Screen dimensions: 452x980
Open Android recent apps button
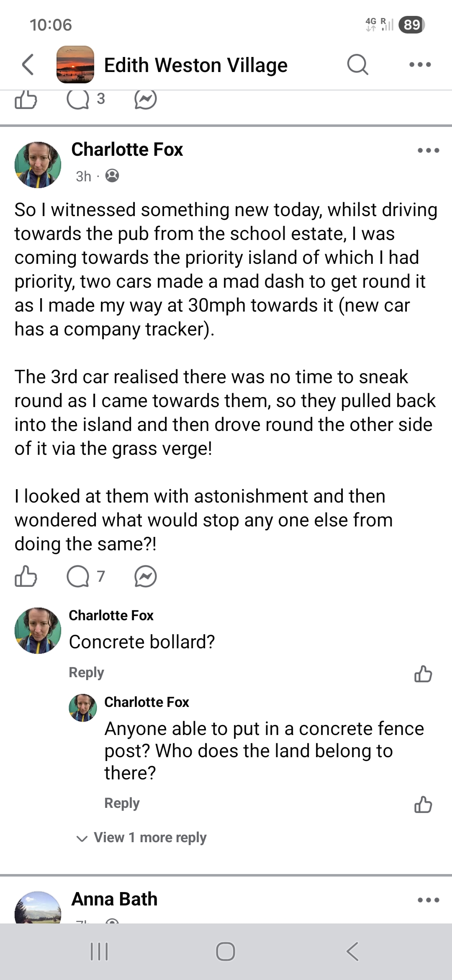(100, 951)
